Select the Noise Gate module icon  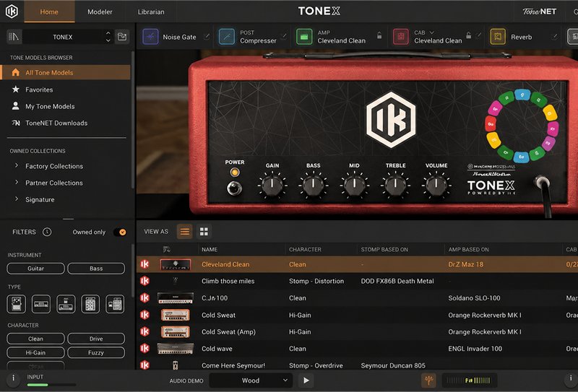tap(150, 37)
